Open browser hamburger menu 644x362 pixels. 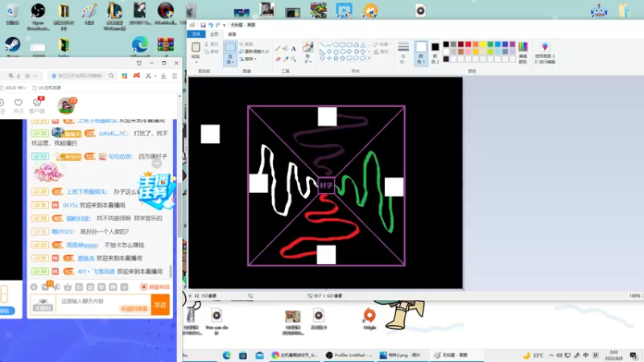175,76
